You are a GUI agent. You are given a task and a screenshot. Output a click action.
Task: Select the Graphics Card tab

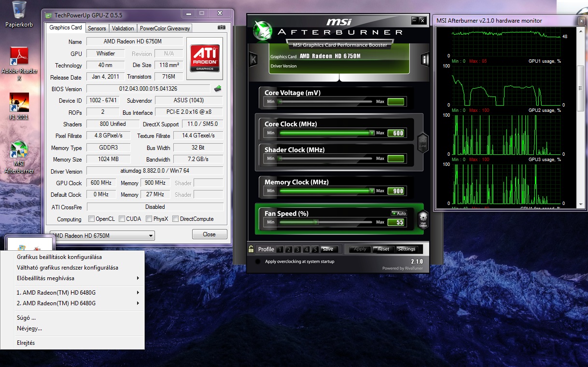tap(66, 27)
